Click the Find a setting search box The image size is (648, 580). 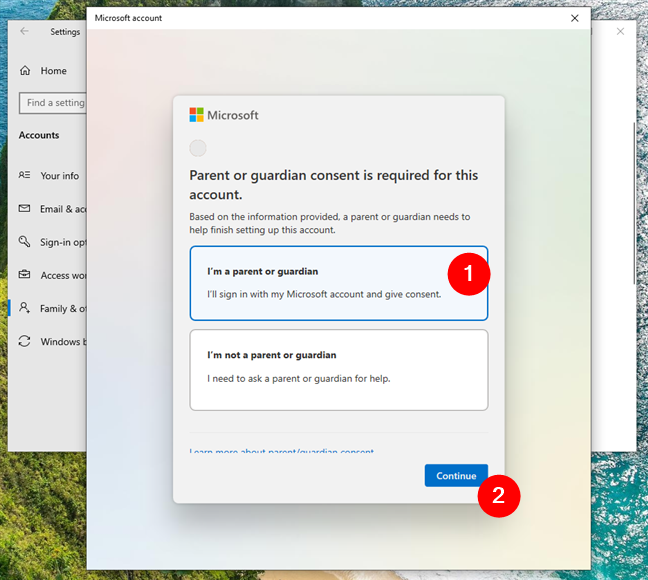click(53, 103)
